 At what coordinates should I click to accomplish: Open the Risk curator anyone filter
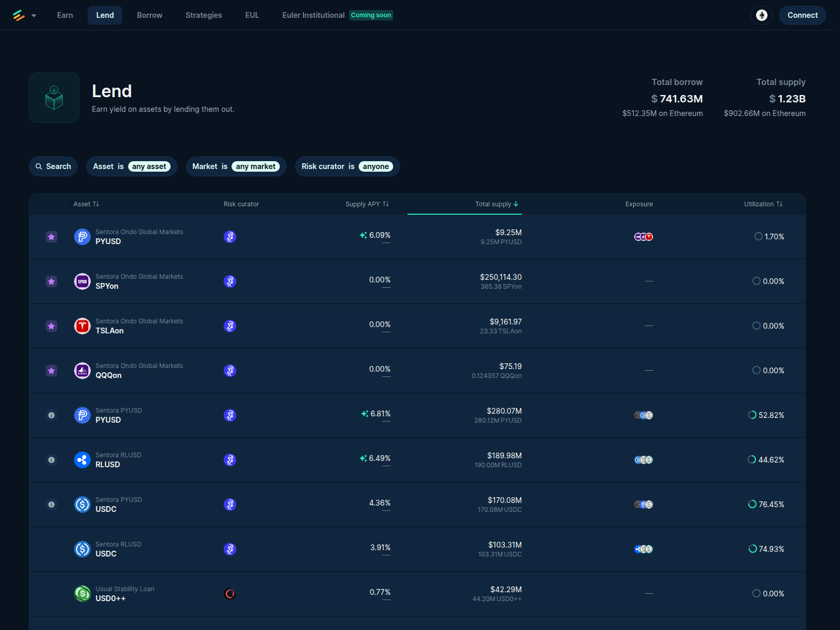click(x=347, y=166)
